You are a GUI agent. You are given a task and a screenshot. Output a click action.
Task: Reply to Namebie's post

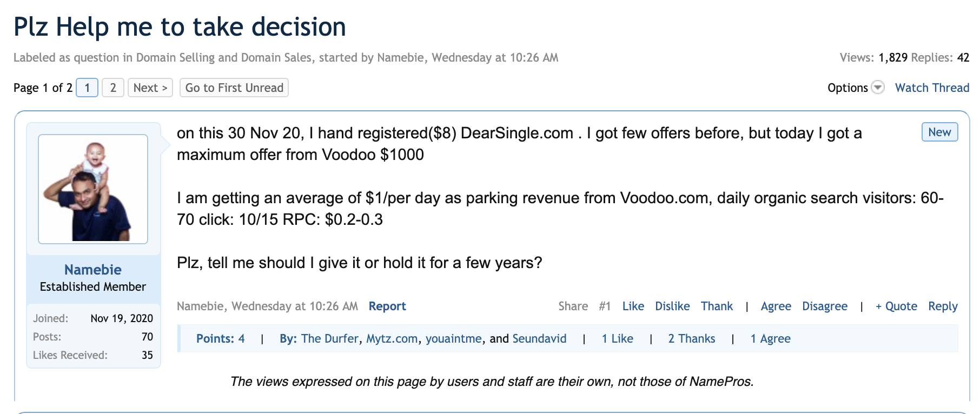(943, 306)
